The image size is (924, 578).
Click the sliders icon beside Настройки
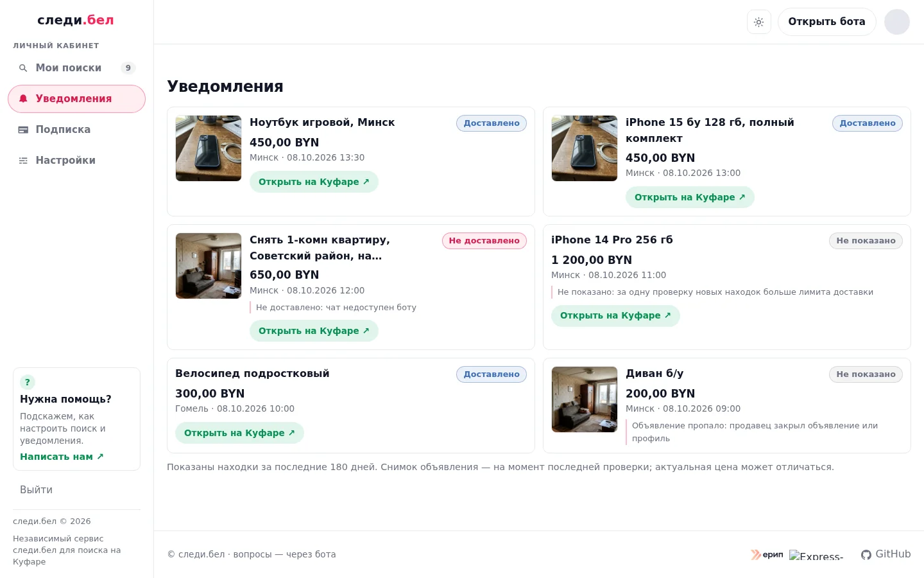click(23, 161)
